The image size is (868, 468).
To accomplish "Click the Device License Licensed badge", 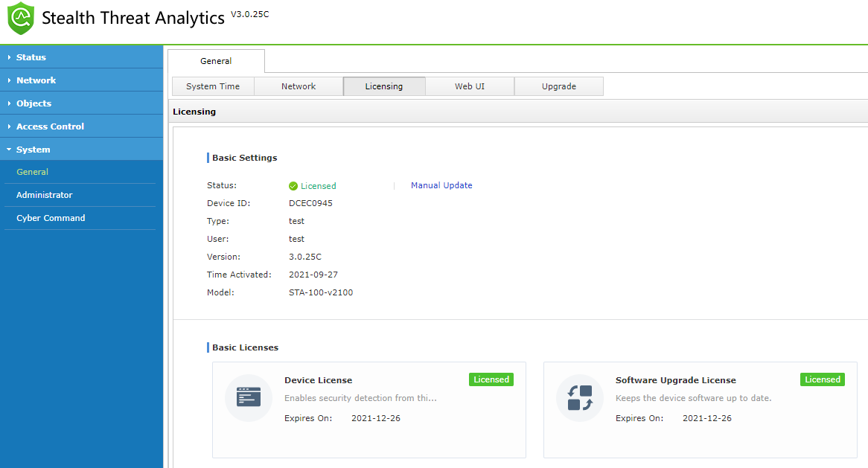I will pos(491,379).
